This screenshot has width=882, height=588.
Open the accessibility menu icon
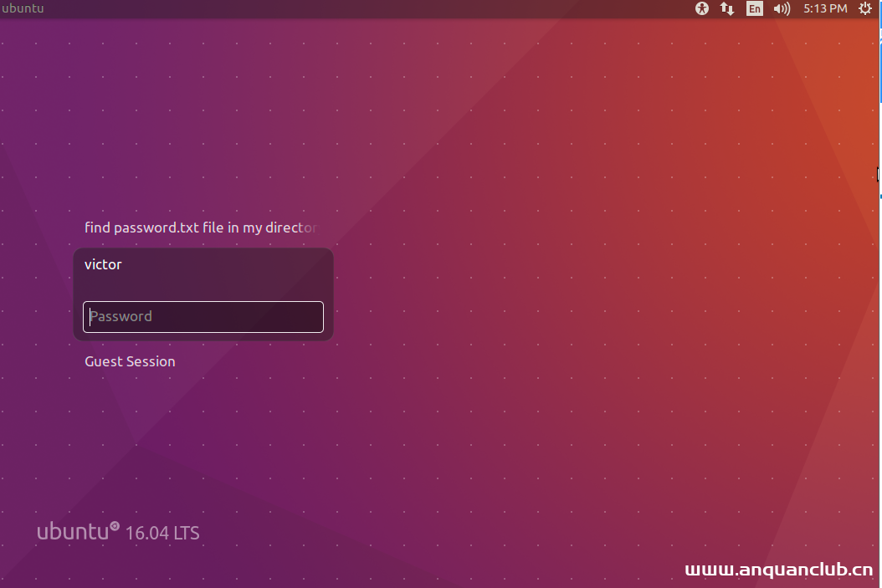tap(702, 8)
